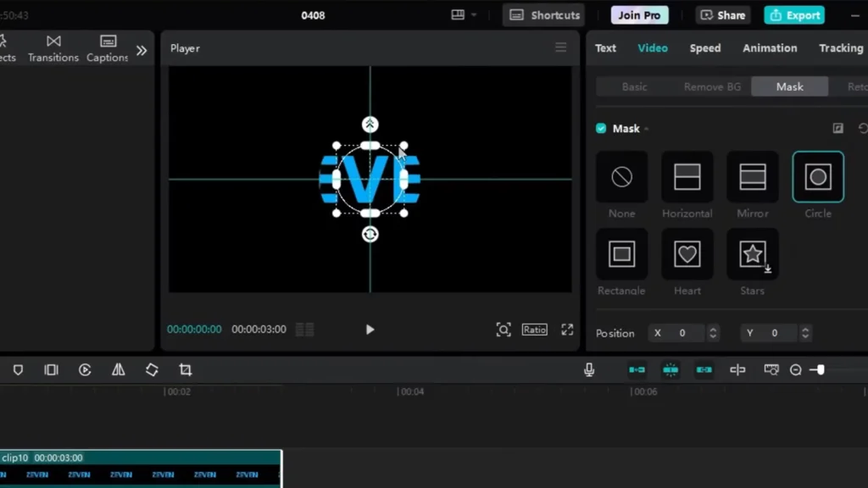This screenshot has height=488, width=868.
Task: Click the timeline cover/preview monitor icon
Action: click(771, 369)
